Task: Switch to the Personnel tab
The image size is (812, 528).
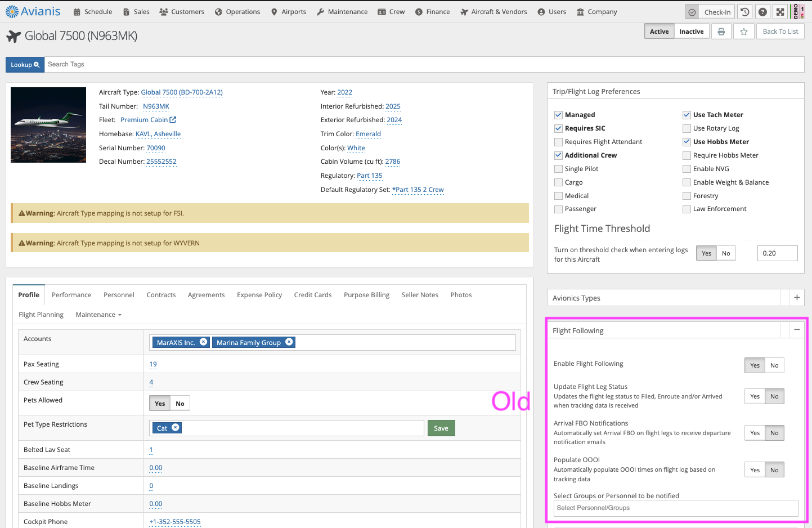Action: pyautogui.click(x=119, y=295)
